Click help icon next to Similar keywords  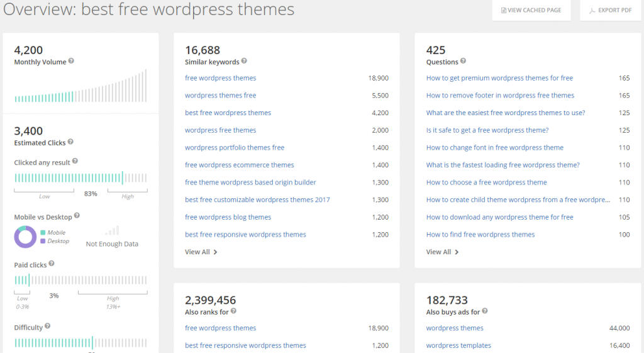244,62
